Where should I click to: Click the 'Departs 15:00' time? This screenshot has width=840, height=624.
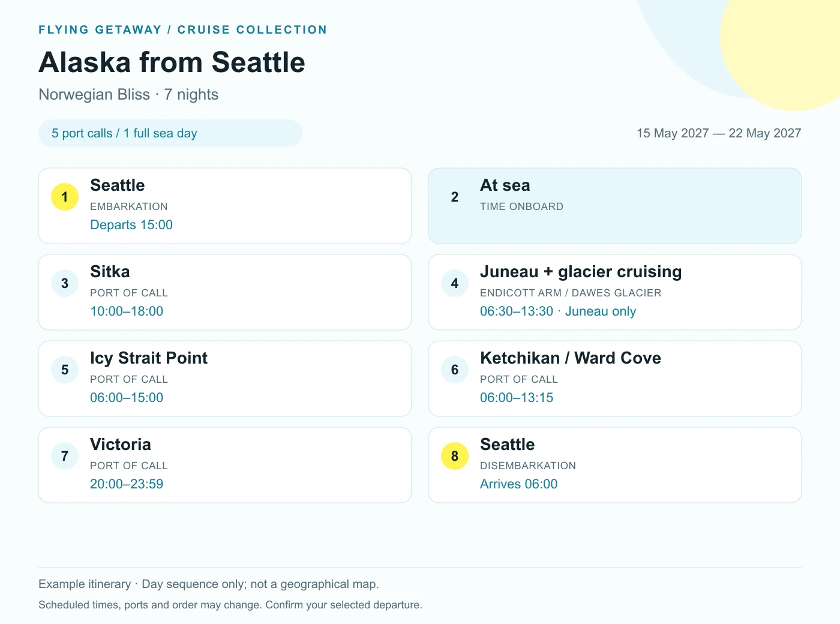pos(131,225)
